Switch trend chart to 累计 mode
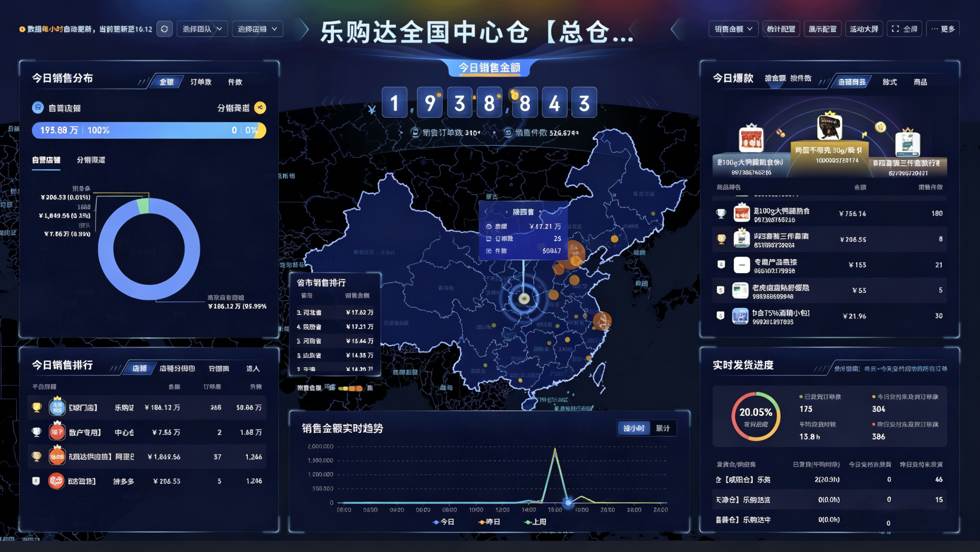Screen dimensions: 980x552 (x=663, y=428)
